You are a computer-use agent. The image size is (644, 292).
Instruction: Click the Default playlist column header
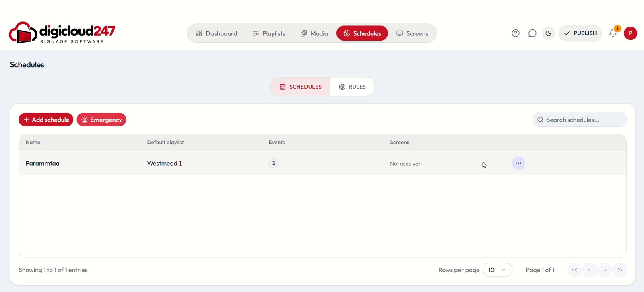pyautogui.click(x=165, y=142)
